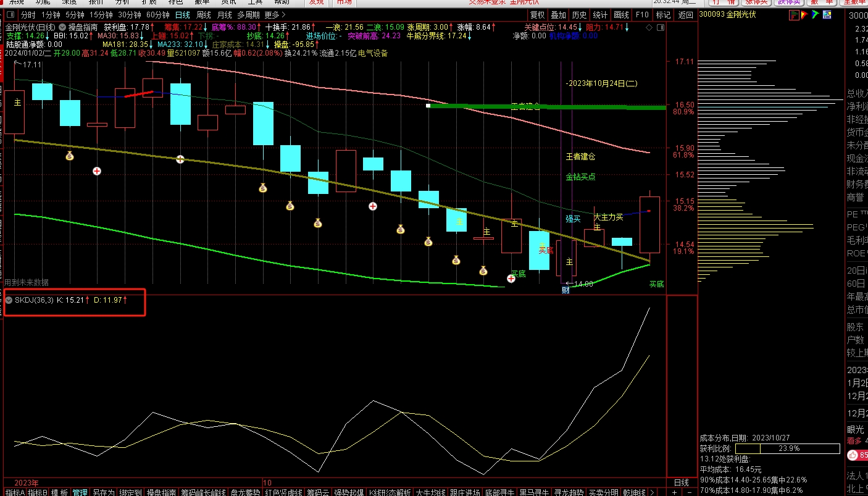Click the red thumbs-up 85 icon

(857, 455)
